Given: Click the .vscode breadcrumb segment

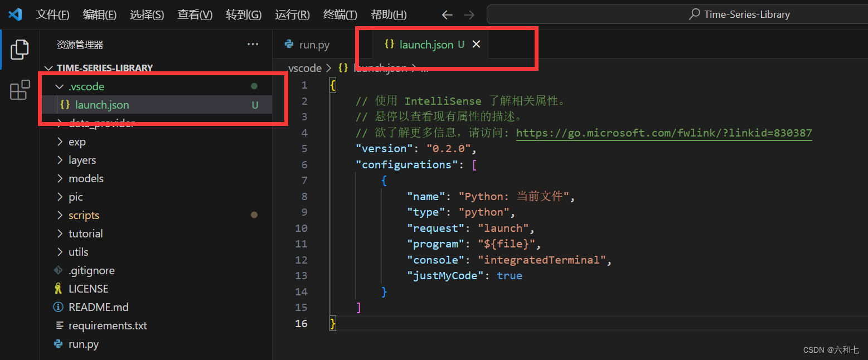Looking at the screenshot, I should tap(305, 68).
